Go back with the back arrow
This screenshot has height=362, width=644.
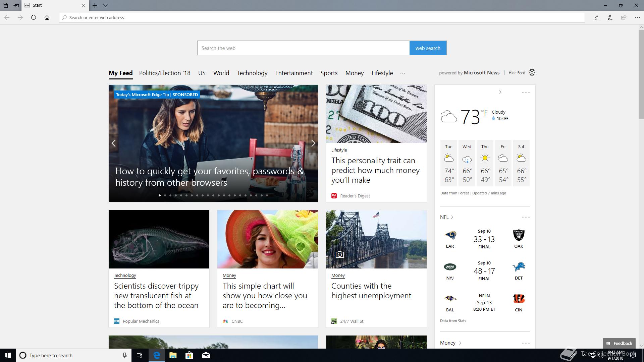(7, 17)
